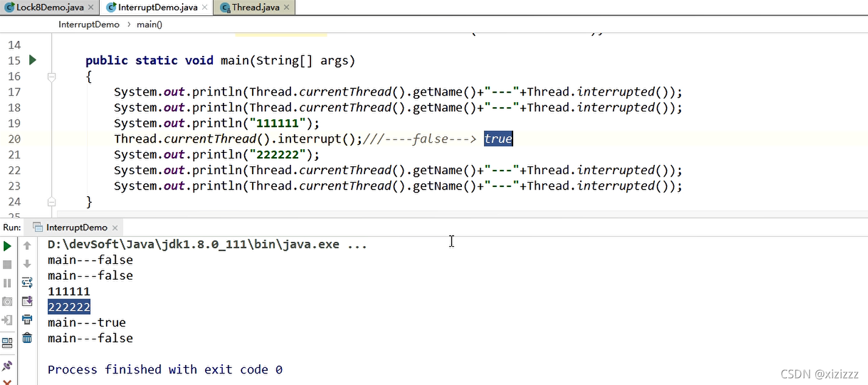Screen dimensions: 868x385
Task: Click the selected word true on line 20
Action: pos(499,139)
